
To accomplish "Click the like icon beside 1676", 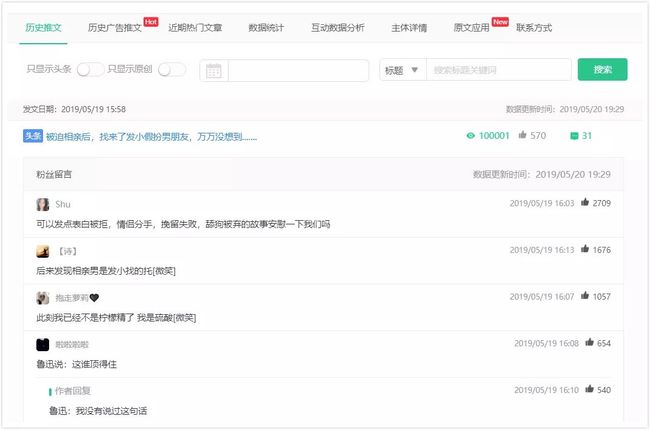I will 585,249.
